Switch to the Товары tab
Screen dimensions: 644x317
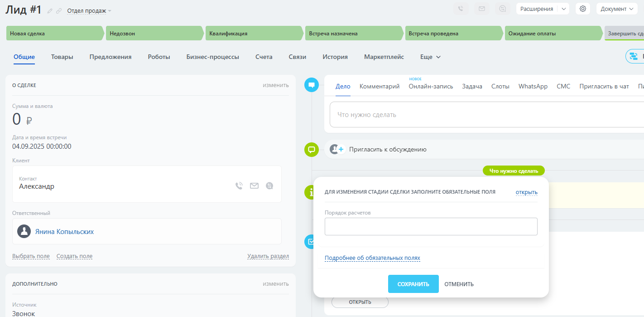point(62,57)
